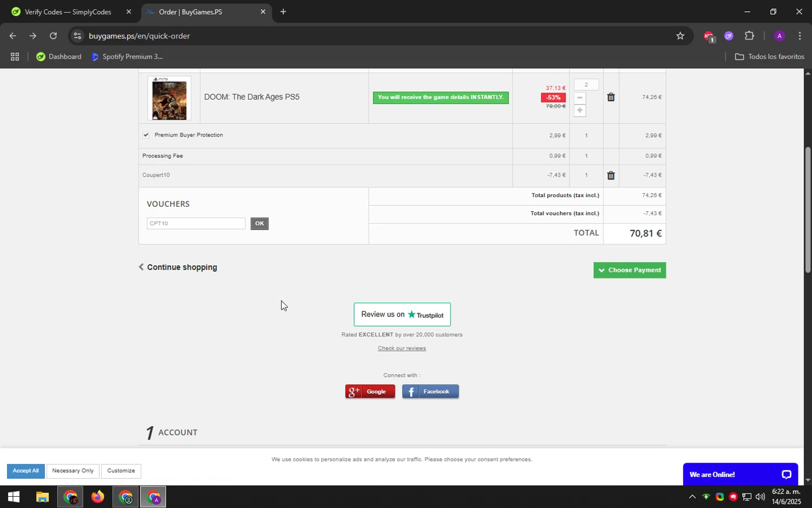Choose Necessary Only cookies
The width and height of the screenshot is (812, 508).
pyautogui.click(x=73, y=471)
